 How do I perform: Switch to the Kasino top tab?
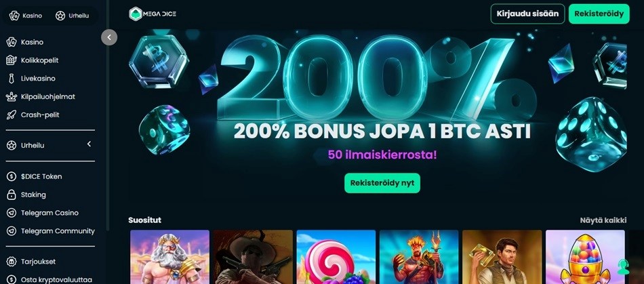click(26, 16)
